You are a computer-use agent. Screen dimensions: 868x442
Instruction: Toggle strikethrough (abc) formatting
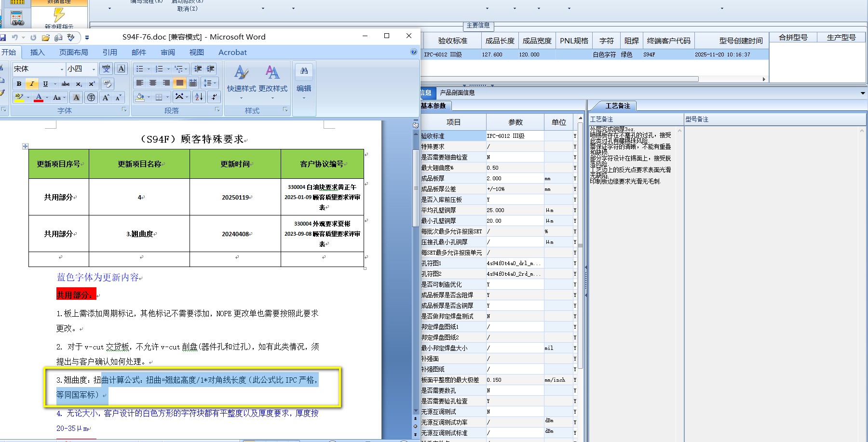tap(66, 83)
